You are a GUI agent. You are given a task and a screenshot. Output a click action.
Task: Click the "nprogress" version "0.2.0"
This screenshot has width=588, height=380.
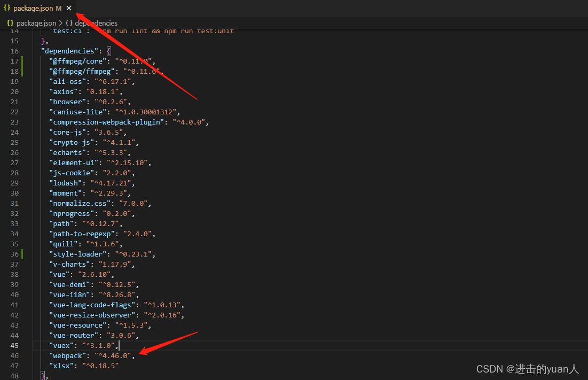117,213
